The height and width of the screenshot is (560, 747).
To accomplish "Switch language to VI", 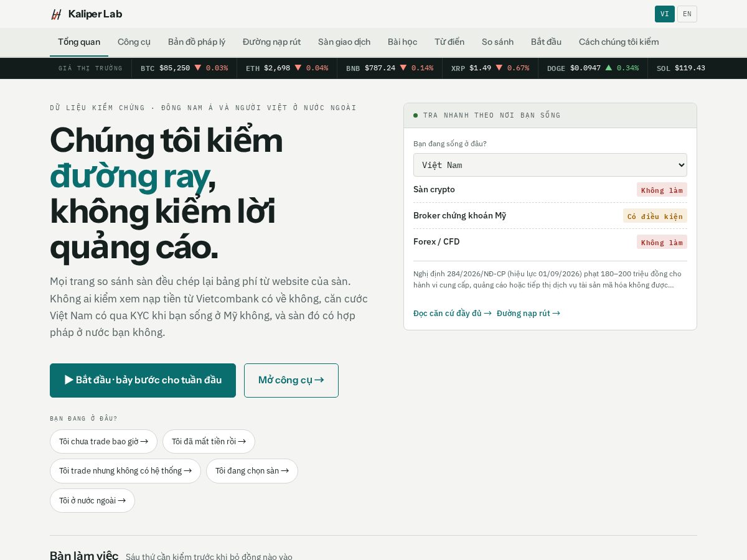I will (x=664, y=14).
